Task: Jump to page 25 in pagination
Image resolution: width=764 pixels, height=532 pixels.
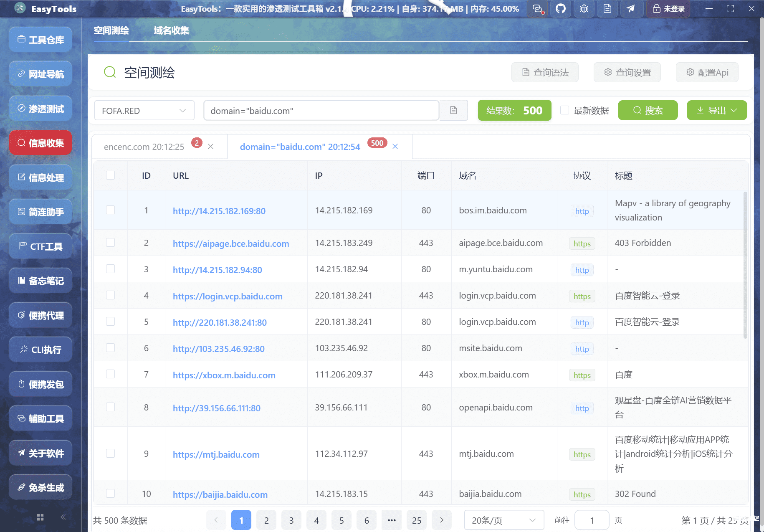Action: click(x=416, y=520)
